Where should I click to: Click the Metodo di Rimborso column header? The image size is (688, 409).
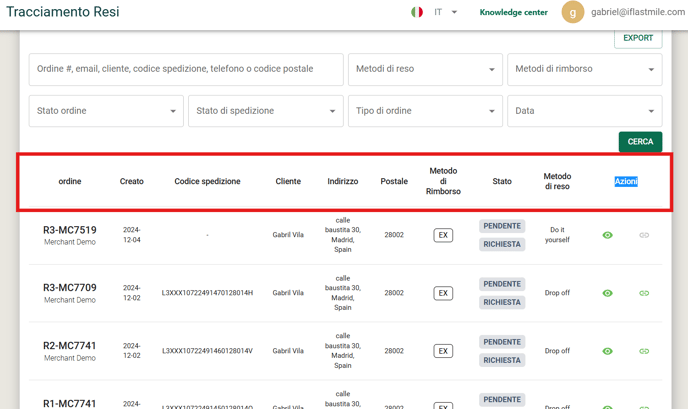coord(443,181)
